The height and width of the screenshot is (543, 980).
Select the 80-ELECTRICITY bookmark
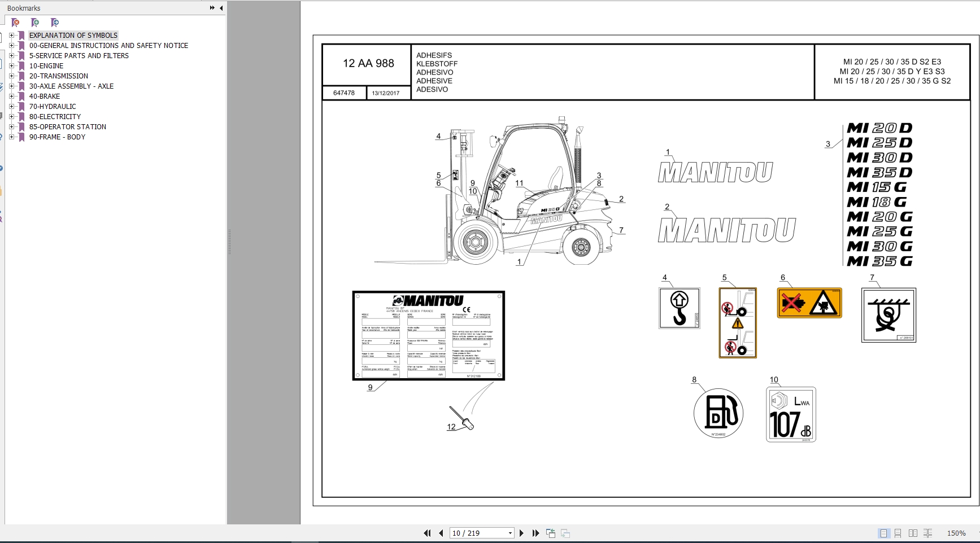tap(55, 116)
